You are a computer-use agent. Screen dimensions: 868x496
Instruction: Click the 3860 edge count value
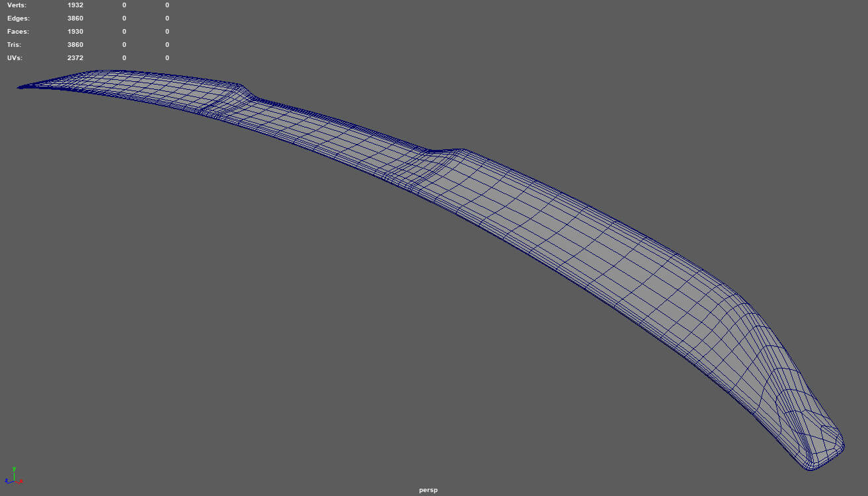coord(75,18)
